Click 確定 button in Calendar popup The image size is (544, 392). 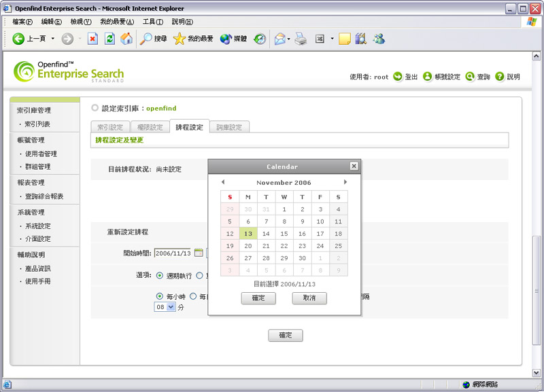point(258,298)
